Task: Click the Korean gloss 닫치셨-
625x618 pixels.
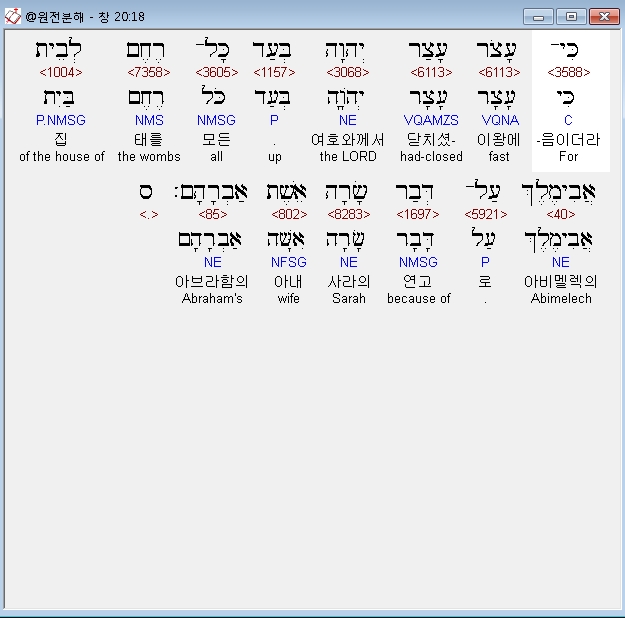Action: (431, 139)
